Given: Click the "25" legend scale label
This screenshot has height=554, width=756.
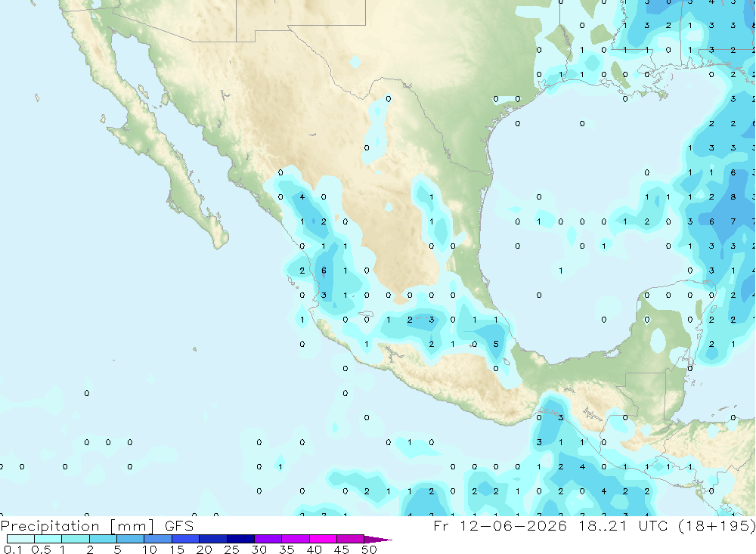Looking at the screenshot, I should point(231,549).
